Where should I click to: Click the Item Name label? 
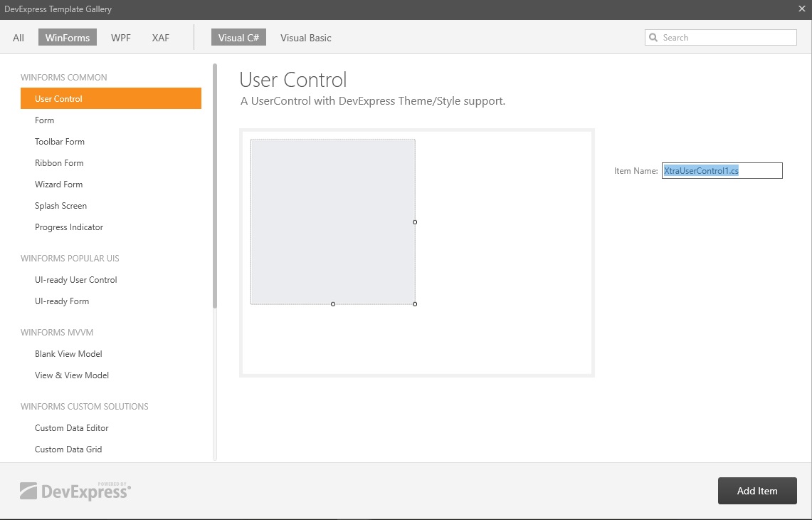[x=636, y=170]
